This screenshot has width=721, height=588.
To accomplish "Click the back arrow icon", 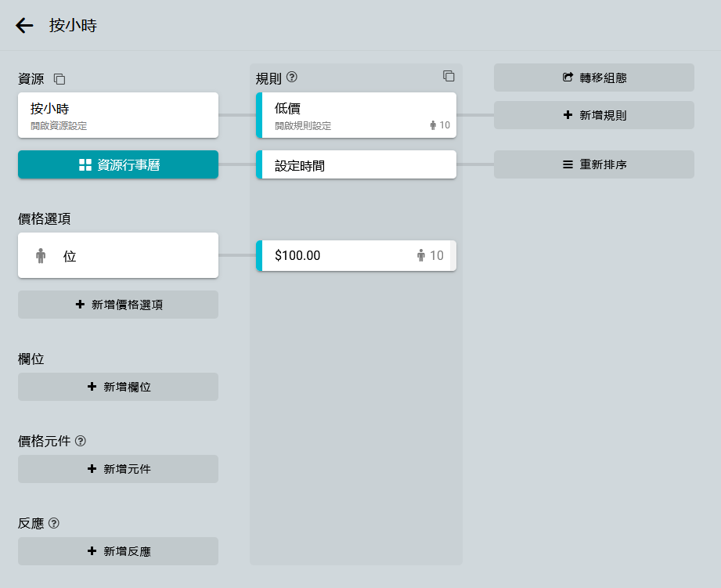I will point(24,25).
